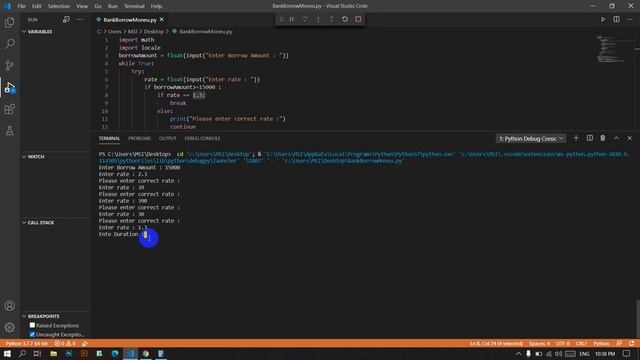Open the Windows Start menu
Screen dimensions: 640x360
[7, 354]
